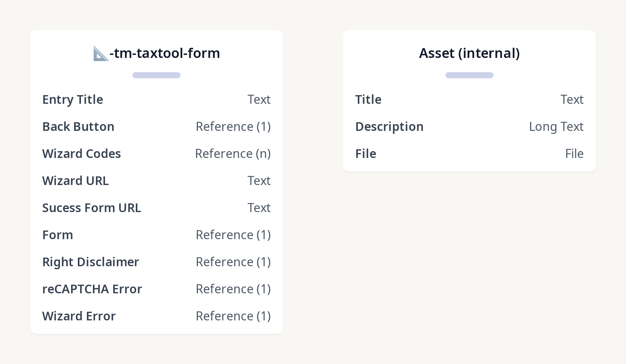
Task: Open the Back Button field
Action: pyautogui.click(x=78, y=127)
